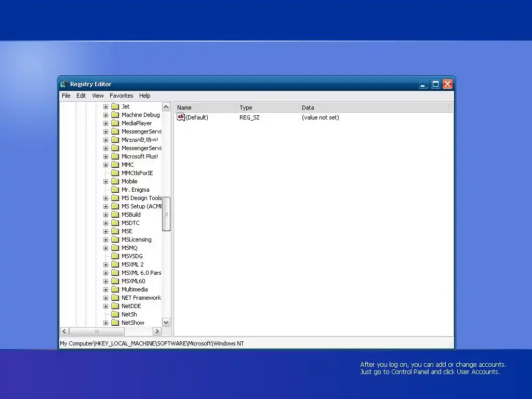Screen dimensions: 532x399
Task: Expand the Mobile key
Action: (x=106, y=181)
